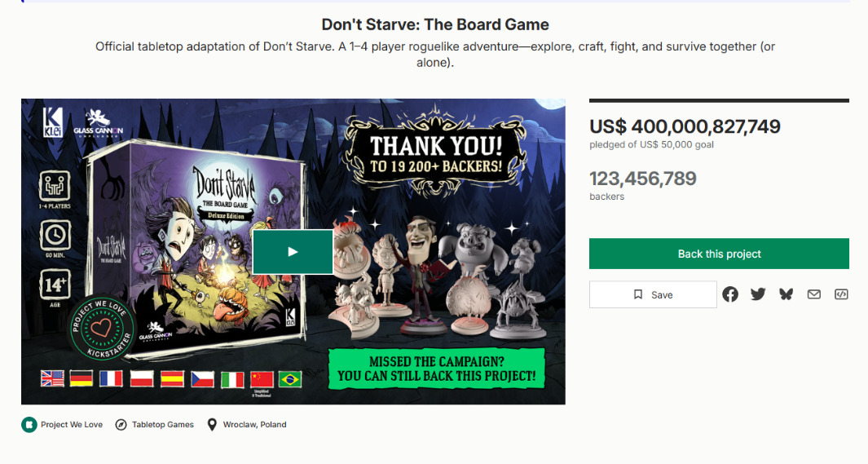Image resolution: width=868 pixels, height=464 pixels.
Task: Click the Project We Love badge link
Action: pos(72,425)
